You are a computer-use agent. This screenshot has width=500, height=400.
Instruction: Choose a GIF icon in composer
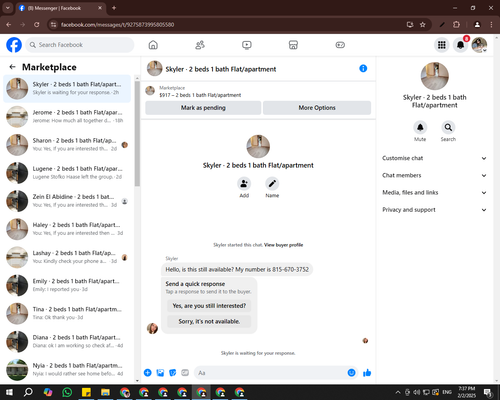click(x=185, y=373)
